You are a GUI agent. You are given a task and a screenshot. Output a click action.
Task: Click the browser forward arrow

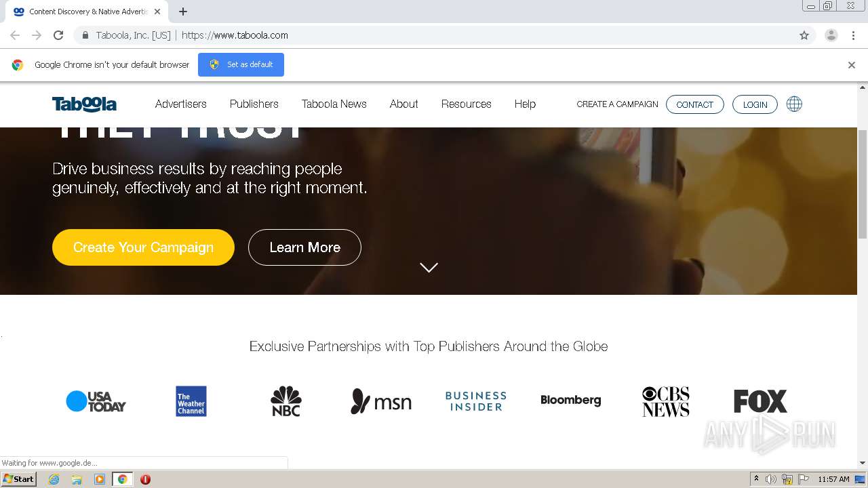coord(37,35)
